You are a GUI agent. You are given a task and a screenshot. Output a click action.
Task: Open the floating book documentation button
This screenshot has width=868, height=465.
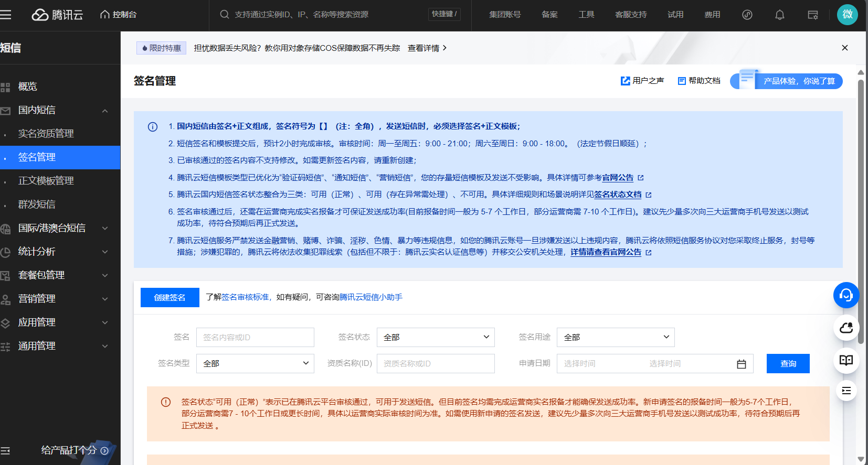pos(846,360)
